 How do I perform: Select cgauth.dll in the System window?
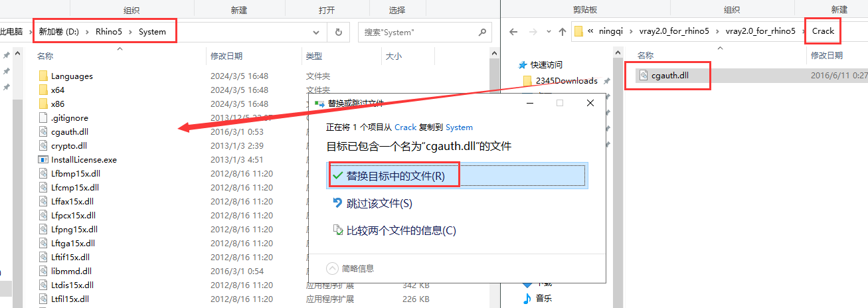(69, 131)
